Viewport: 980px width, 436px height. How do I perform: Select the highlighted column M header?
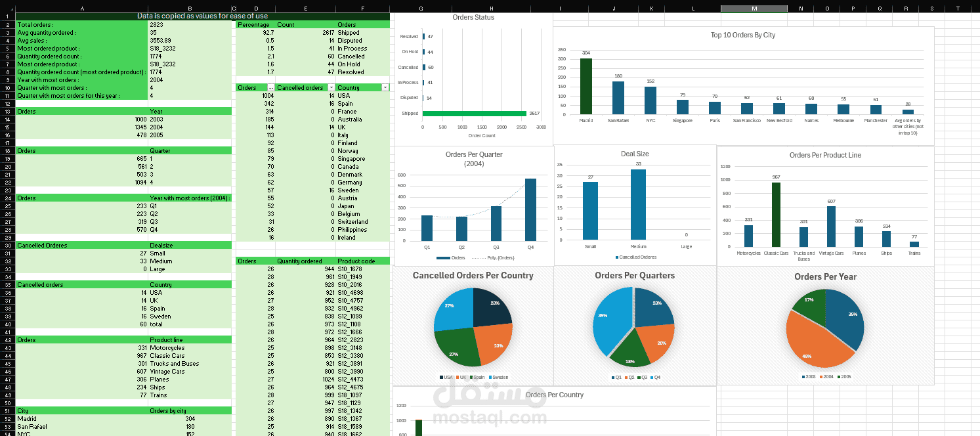tap(754, 9)
